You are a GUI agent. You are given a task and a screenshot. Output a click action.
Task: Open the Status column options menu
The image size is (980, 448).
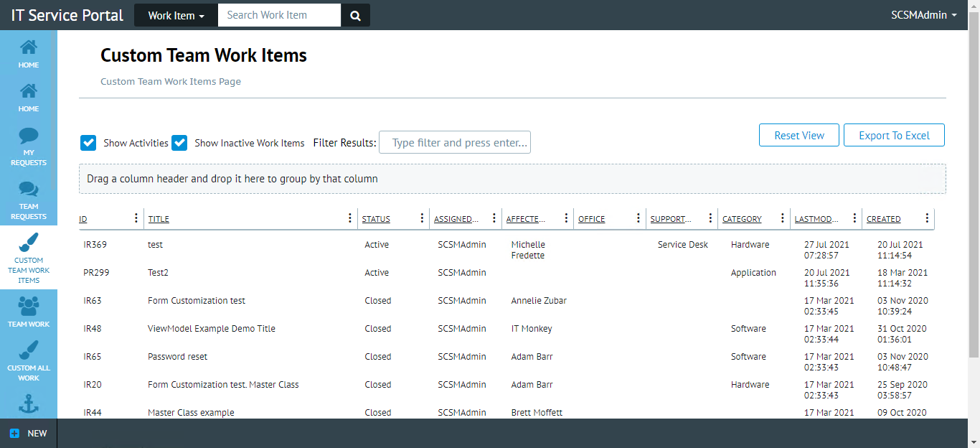coord(422,218)
